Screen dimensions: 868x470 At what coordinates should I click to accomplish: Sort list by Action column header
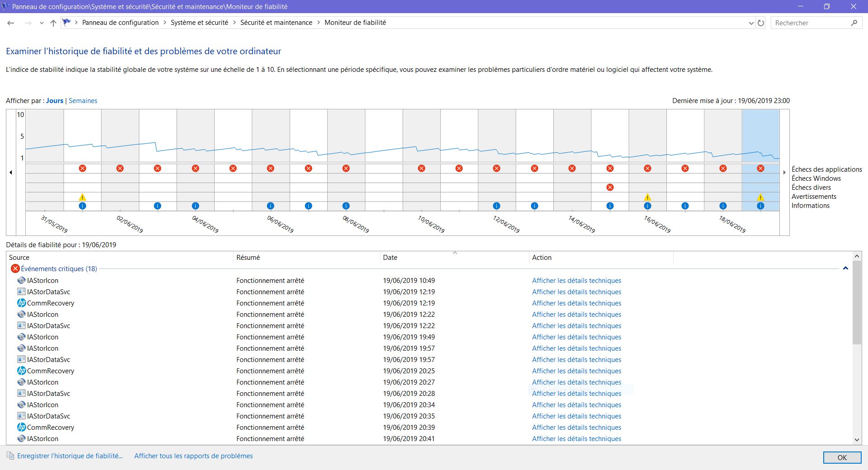(x=601, y=258)
